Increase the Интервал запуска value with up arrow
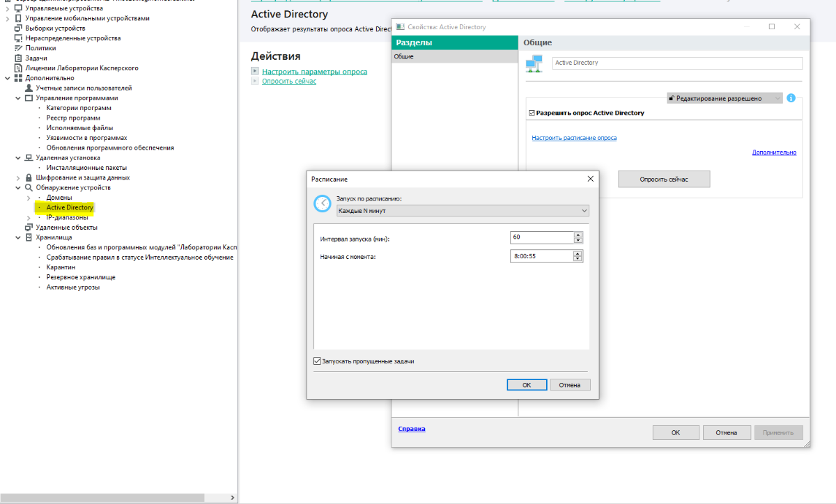The width and height of the screenshot is (836, 504). pyautogui.click(x=578, y=235)
